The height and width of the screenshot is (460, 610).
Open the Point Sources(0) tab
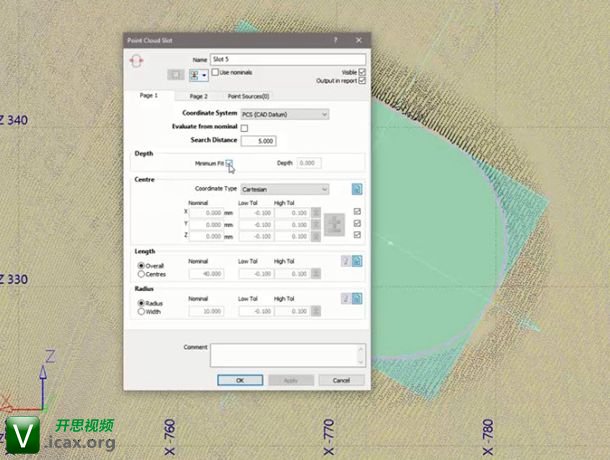(x=248, y=96)
